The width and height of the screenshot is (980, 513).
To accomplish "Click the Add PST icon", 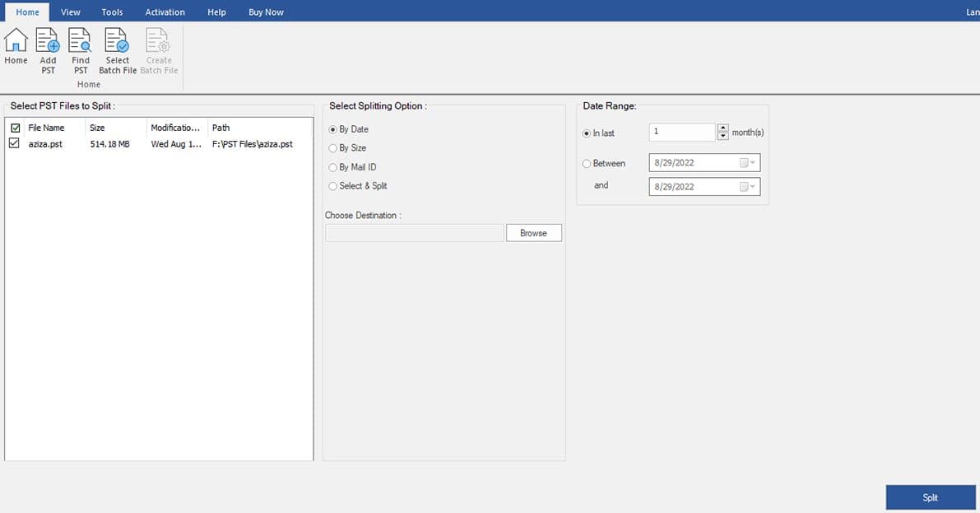I will click(48, 51).
